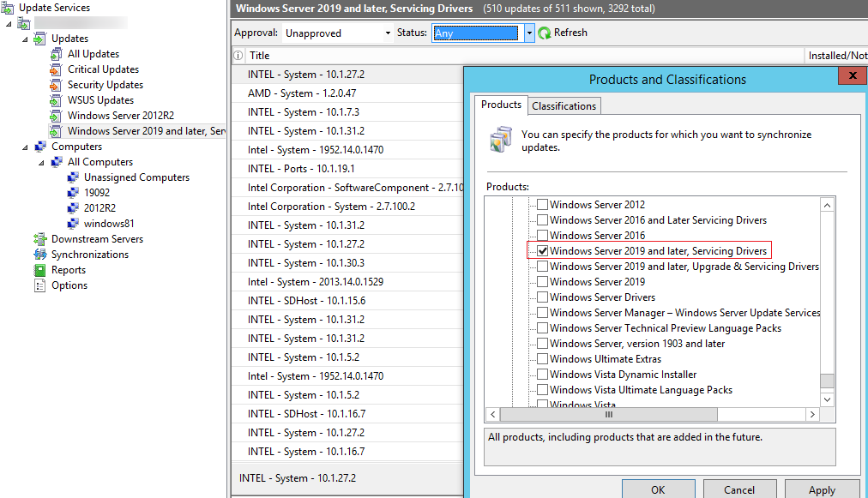This screenshot has height=498, width=868.
Task: Click the Updates node icon
Action: coord(39,39)
